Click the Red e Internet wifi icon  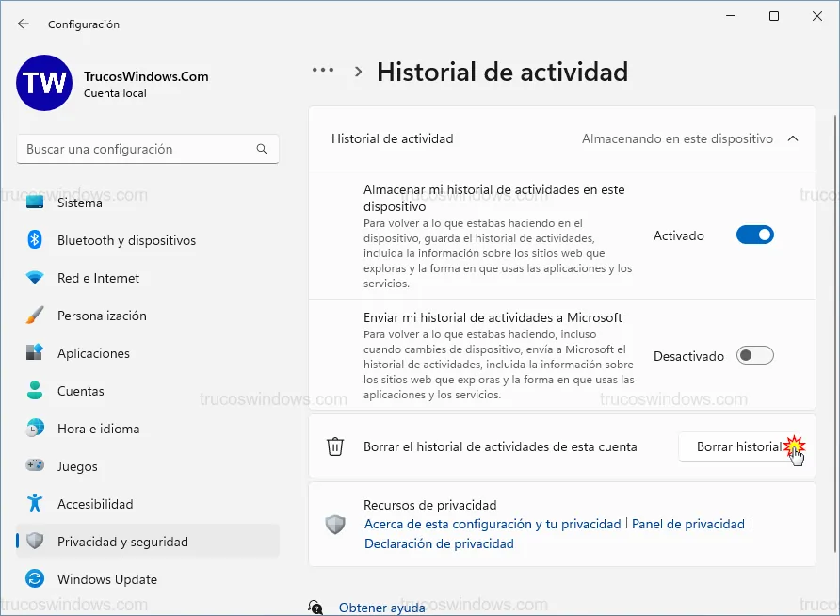[35, 278]
